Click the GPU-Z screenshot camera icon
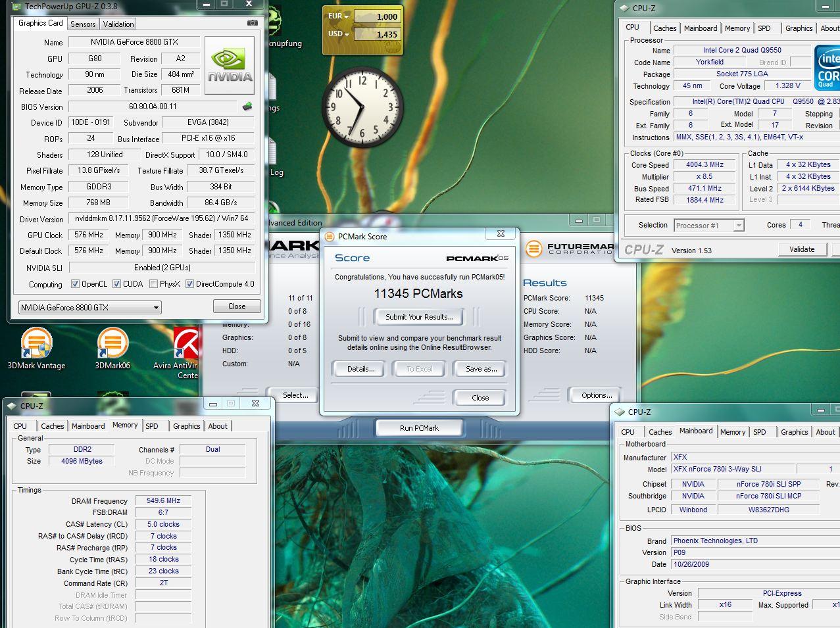Image resolution: width=840 pixels, height=628 pixels. tap(253, 23)
